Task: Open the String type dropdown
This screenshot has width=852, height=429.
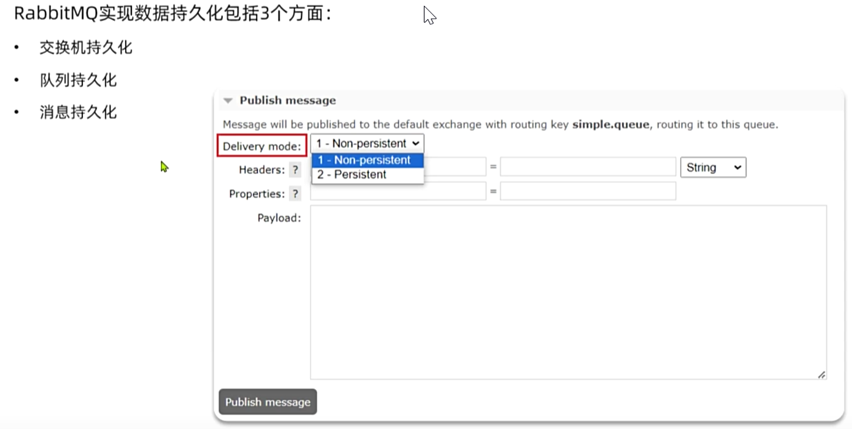Action: [713, 167]
